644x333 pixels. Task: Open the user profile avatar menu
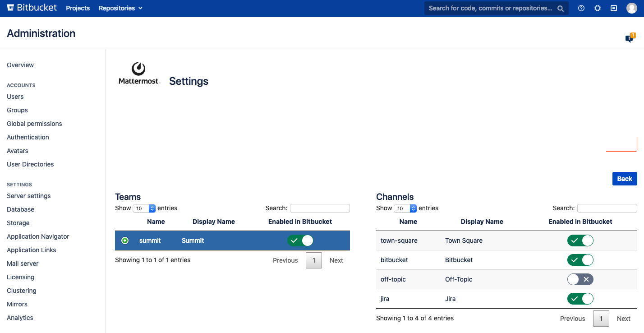point(631,8)
